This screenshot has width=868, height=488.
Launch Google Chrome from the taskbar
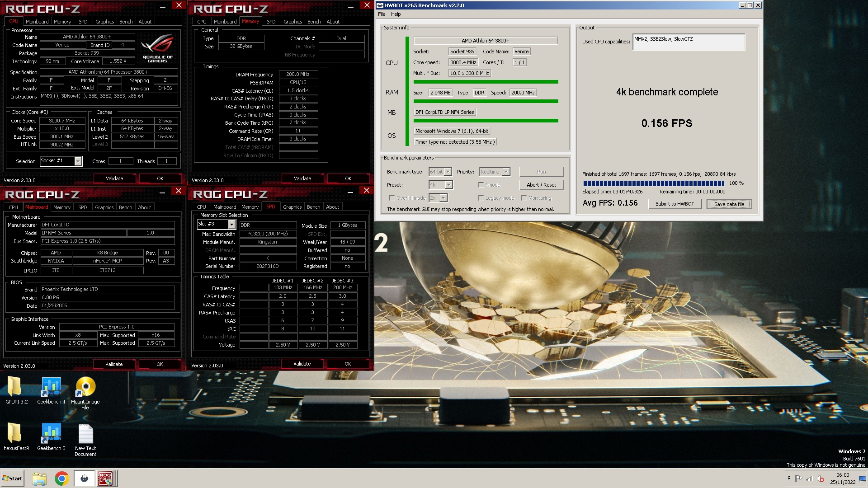pos(61,479)
